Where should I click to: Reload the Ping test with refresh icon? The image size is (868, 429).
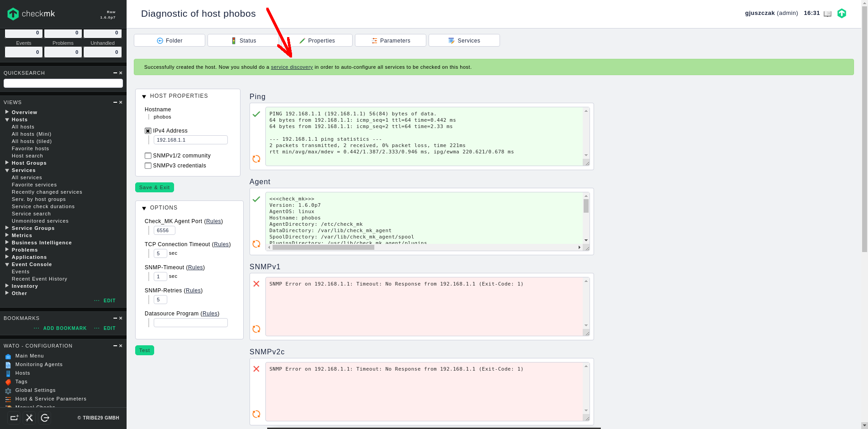click(256, 159)
